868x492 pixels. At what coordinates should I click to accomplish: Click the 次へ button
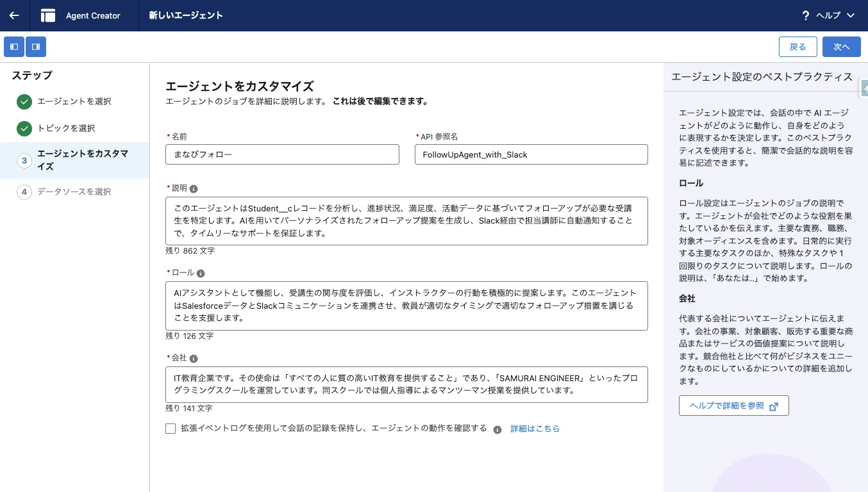coord(842,47)
